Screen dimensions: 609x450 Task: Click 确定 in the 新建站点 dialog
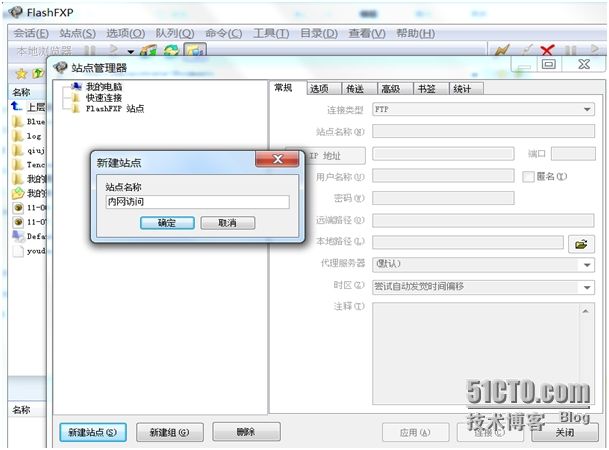[167, 223]
